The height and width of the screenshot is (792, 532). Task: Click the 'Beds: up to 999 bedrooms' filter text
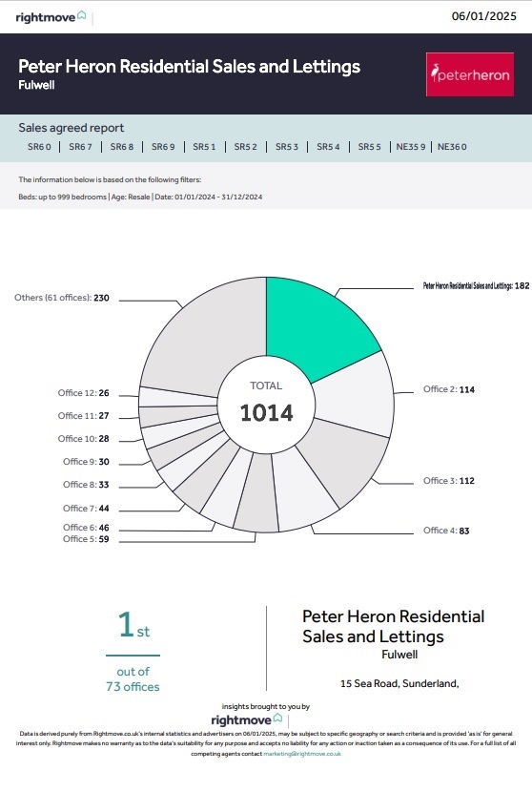pos(62,197)
